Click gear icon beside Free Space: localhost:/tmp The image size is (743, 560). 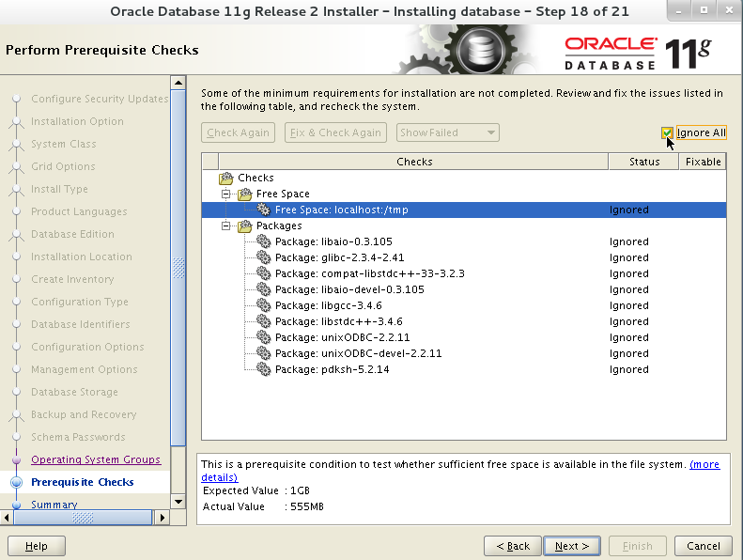coord(263,210)
